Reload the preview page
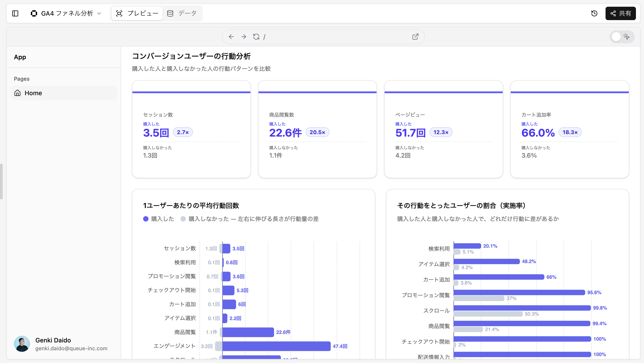 256,37
